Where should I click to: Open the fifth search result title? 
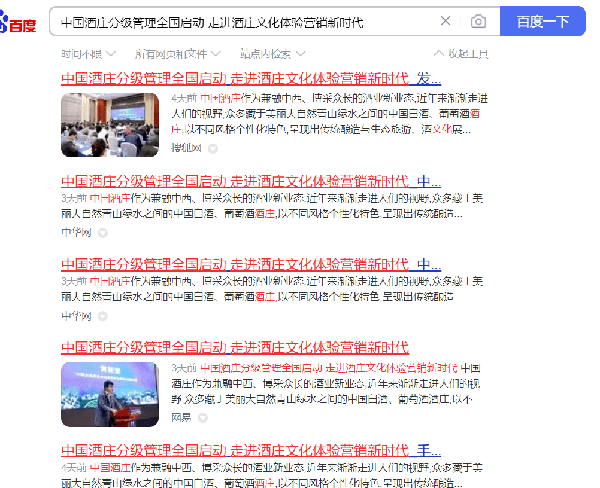pos(251,449)
